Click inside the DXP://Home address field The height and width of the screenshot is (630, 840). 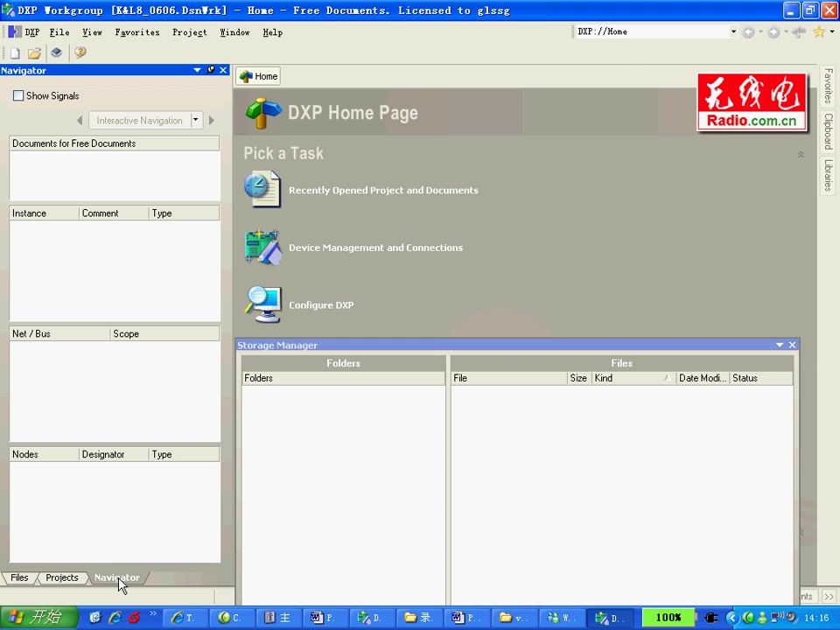click(x=651, y=31)
